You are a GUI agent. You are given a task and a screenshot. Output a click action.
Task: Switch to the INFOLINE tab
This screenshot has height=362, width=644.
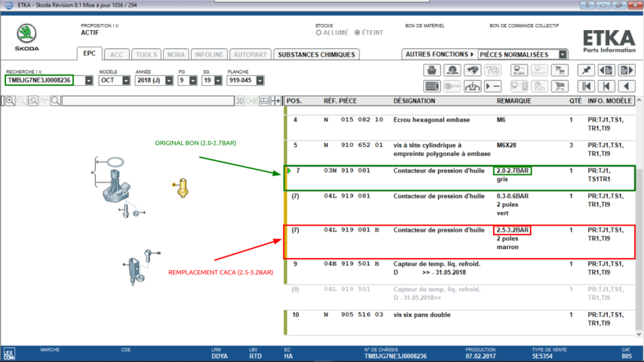click(x=209, y=54)
